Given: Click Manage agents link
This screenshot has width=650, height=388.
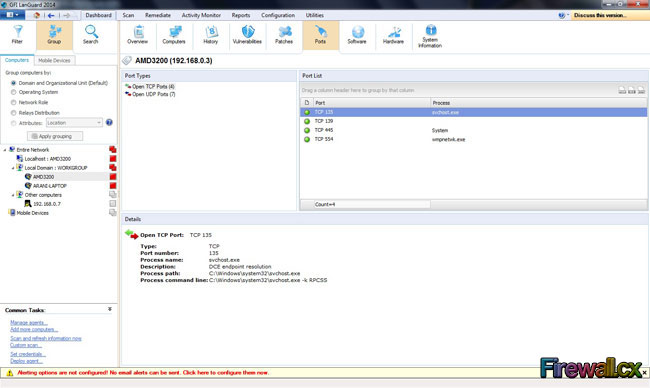Looking at the screenshot, I should [29, 323].
